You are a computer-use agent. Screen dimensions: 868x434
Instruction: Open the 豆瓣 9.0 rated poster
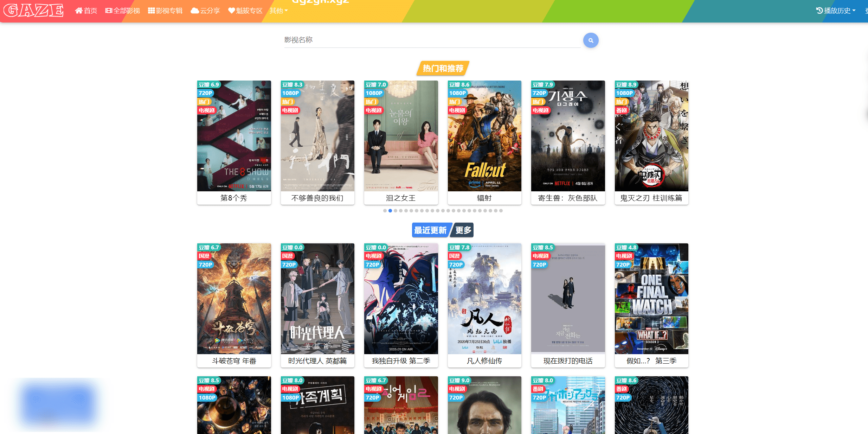pyautogui.click(x=484, y=405)
